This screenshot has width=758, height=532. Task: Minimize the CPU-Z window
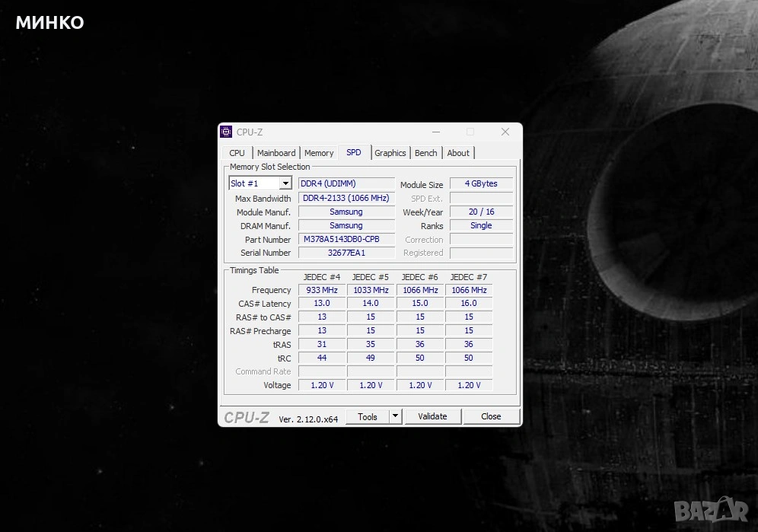[x=434, y=132]
